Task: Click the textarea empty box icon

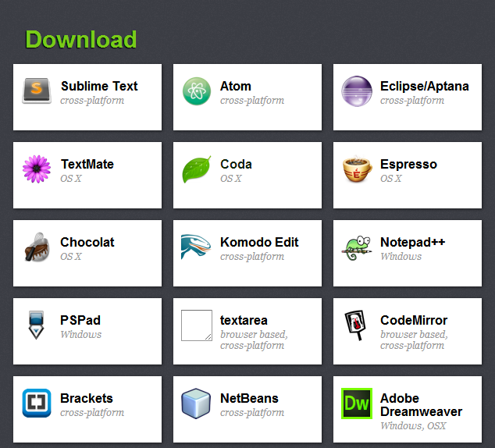Action: [196, 325]
